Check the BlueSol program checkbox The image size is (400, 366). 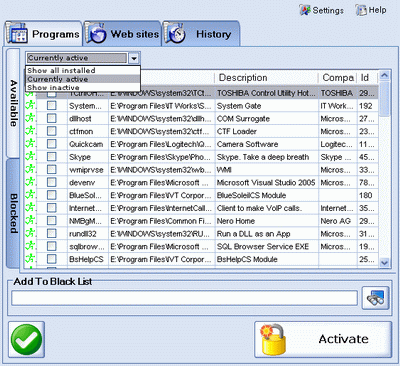tap(52, 195)
